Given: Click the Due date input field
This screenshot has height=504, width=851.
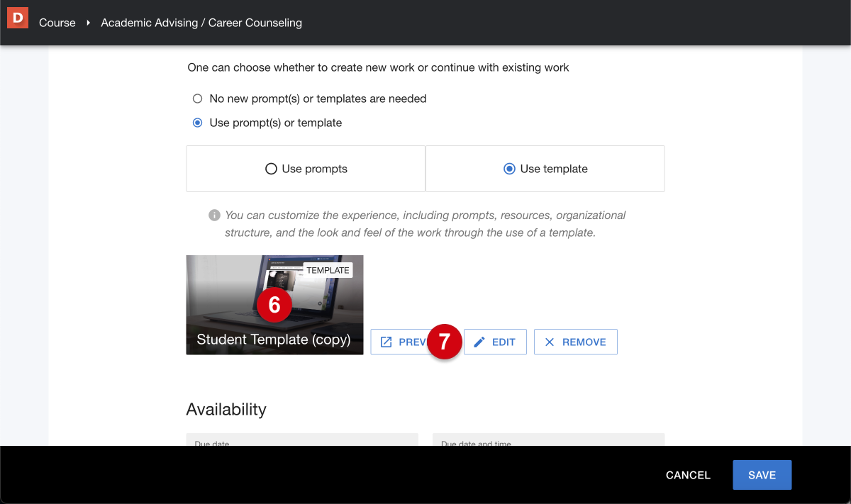Looking at the screenshot, I should (x=302, y=440).
